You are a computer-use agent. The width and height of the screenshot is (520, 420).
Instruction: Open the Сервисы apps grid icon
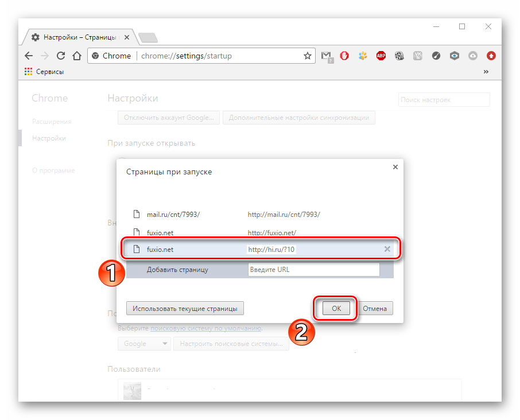[29, 72]
